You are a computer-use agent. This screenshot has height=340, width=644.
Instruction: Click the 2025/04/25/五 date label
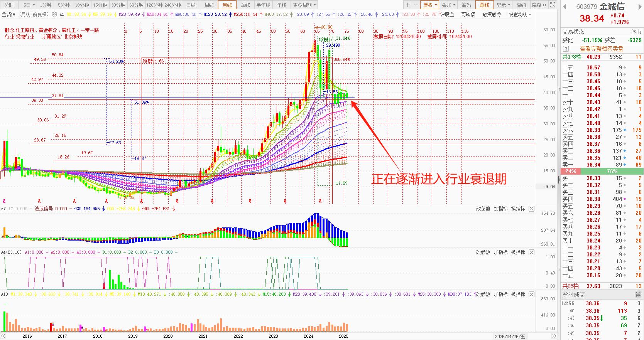coord(510,337)
